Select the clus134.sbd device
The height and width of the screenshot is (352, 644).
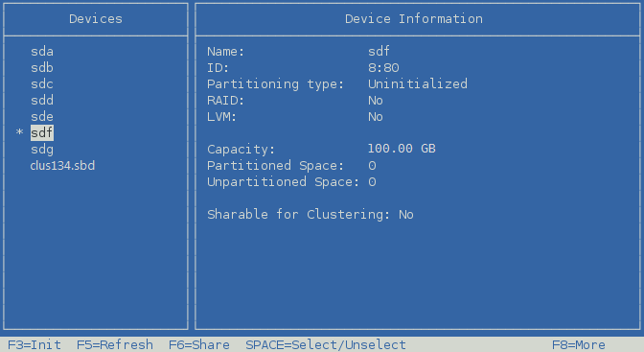coord(62,165)
